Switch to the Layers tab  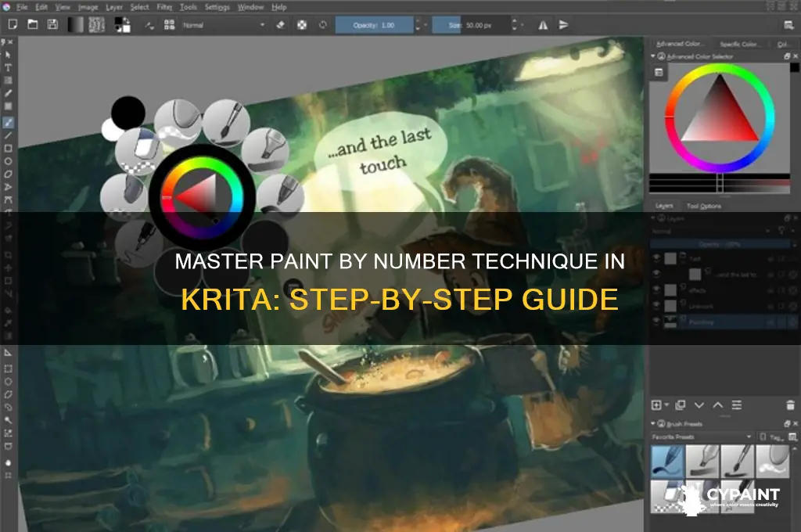click(664, 206)
